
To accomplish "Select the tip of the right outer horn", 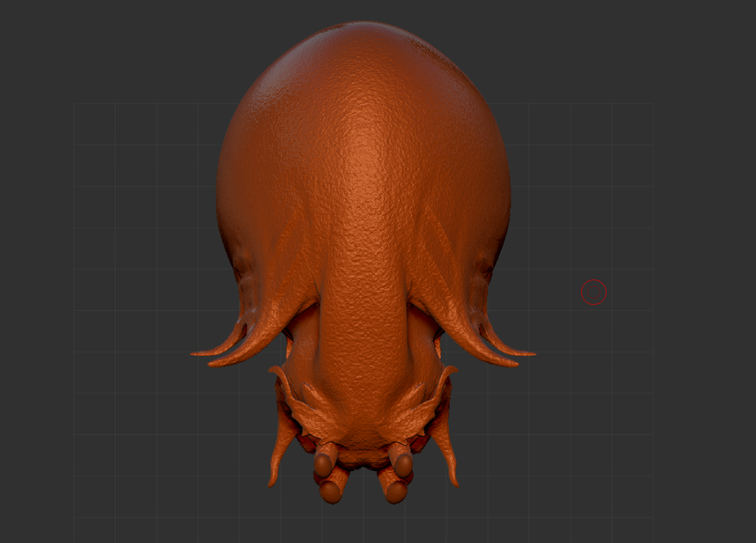I will coord(532,353).
